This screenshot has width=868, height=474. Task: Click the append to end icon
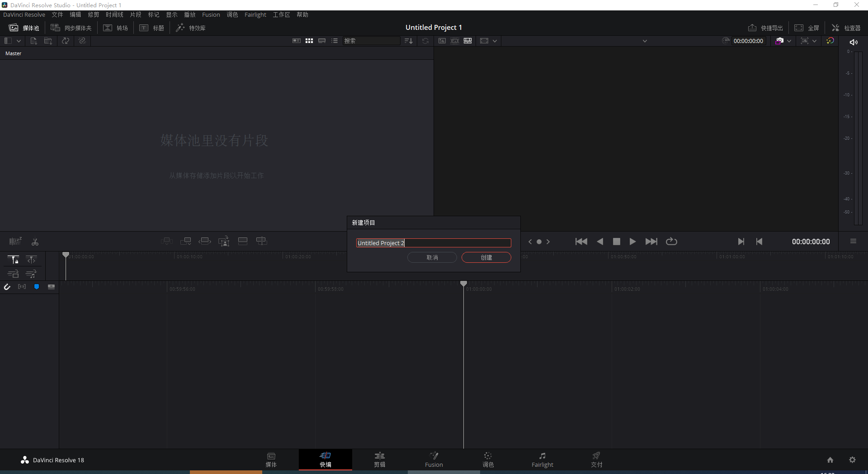click(x=185, y=241)
